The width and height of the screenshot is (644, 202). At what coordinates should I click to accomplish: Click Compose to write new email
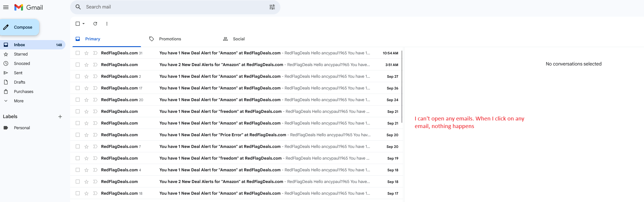20,27
